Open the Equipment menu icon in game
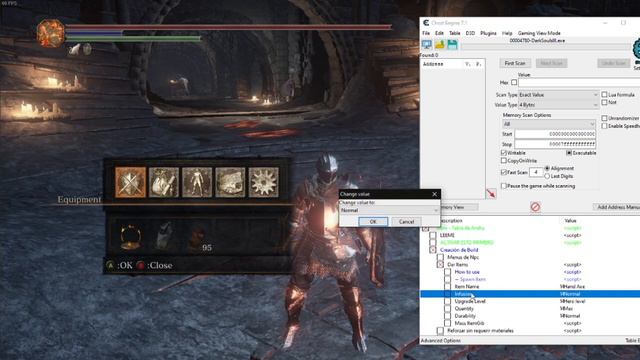 [130, 182]
